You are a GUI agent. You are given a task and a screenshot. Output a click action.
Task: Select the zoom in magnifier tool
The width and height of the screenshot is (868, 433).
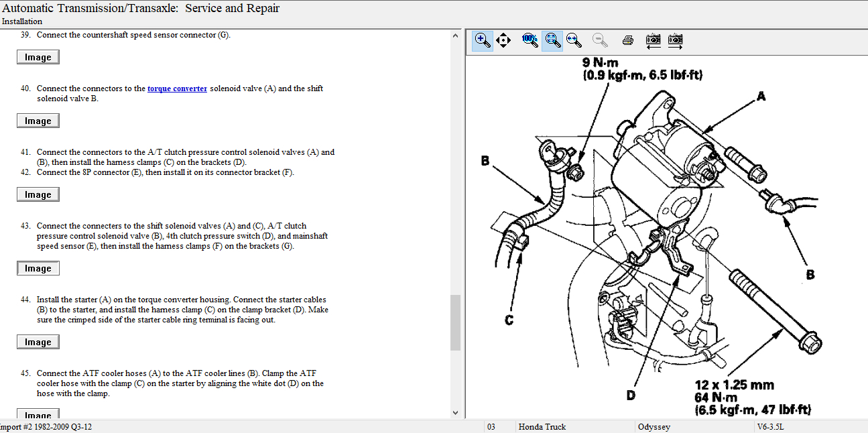pyautogui.click(x=482, y=40)
